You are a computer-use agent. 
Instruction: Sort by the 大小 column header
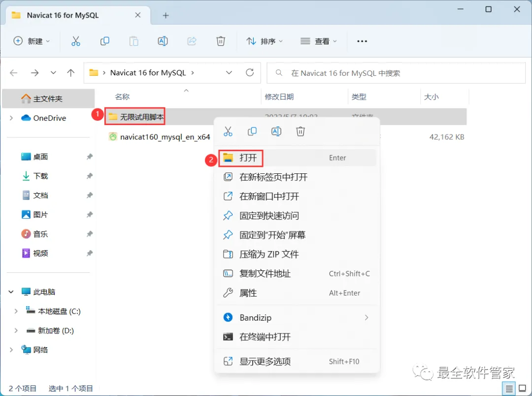[x=431, y=97]
